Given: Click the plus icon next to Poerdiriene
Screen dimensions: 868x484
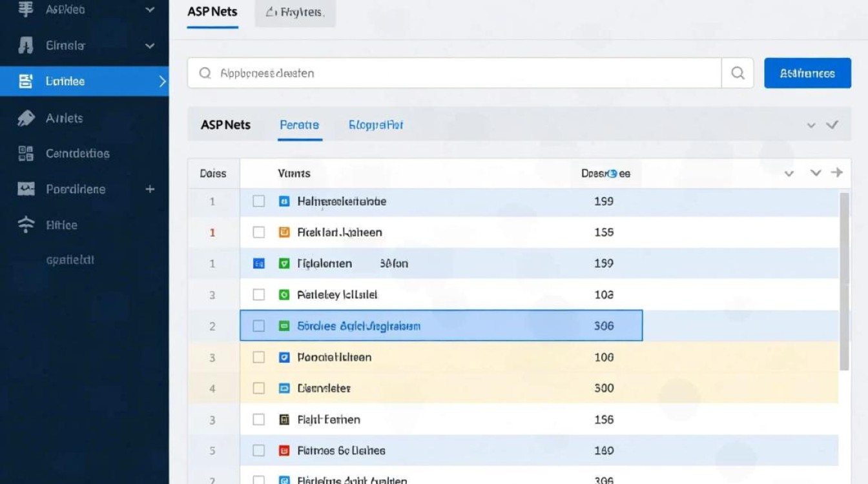Looking at the screenshot, I should [x=150, y=189].
